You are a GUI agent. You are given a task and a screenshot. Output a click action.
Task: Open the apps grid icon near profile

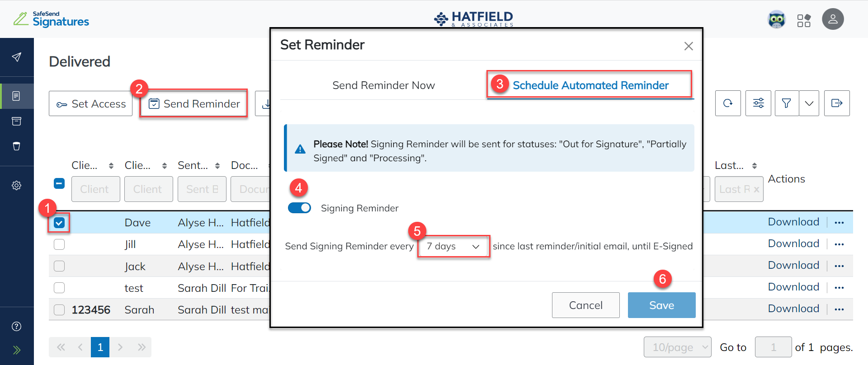coord(805,20)
